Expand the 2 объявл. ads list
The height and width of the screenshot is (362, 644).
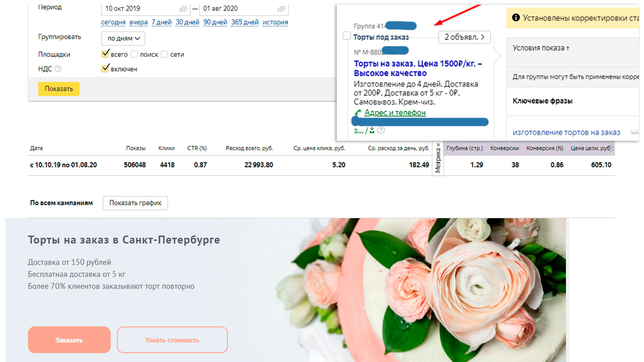(464, 37)
